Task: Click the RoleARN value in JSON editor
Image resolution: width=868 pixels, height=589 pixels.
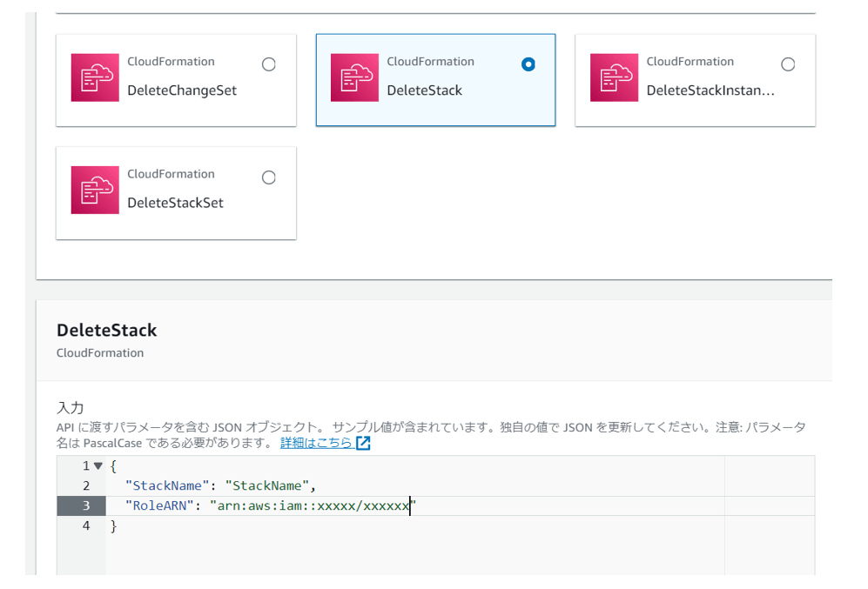Action: tap(313, 505)
